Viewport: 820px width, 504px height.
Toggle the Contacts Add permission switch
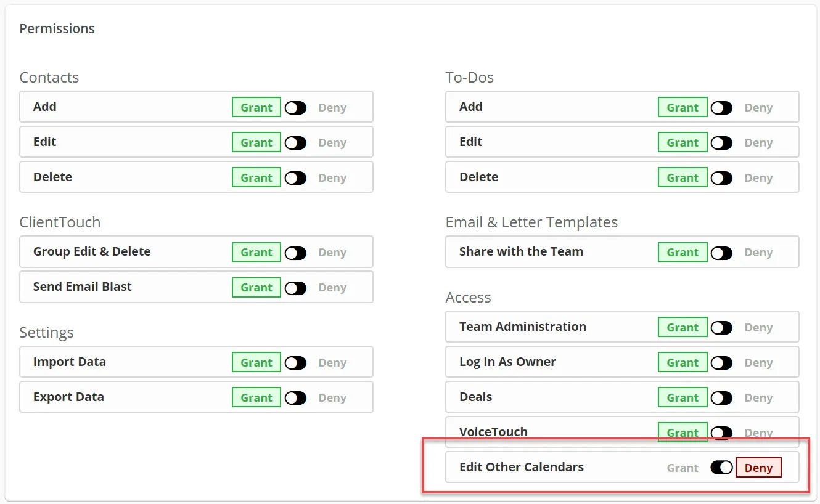coord(295,108)
